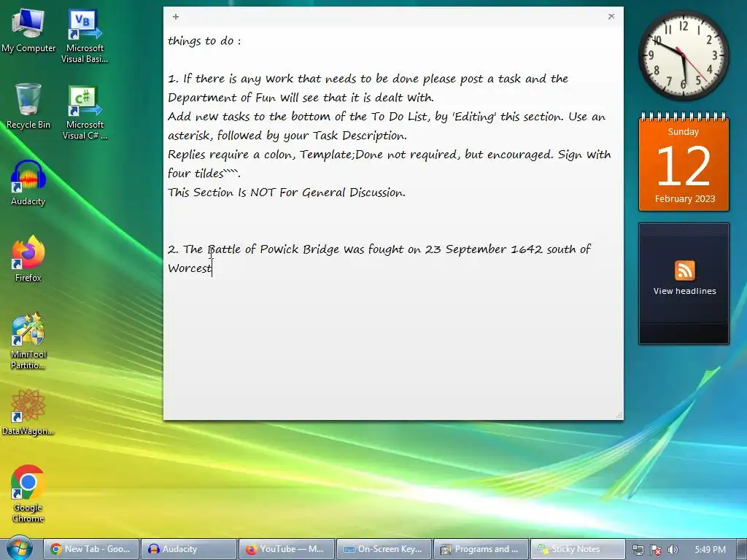This screenshot has height=560, width=747.
Task: Delete the sticky note with X button
Action: point(611,17)
